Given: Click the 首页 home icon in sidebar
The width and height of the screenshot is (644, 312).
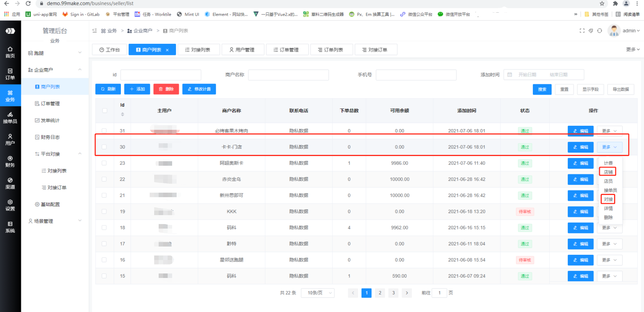Looking at the screenshot, I should coord(10,52).
